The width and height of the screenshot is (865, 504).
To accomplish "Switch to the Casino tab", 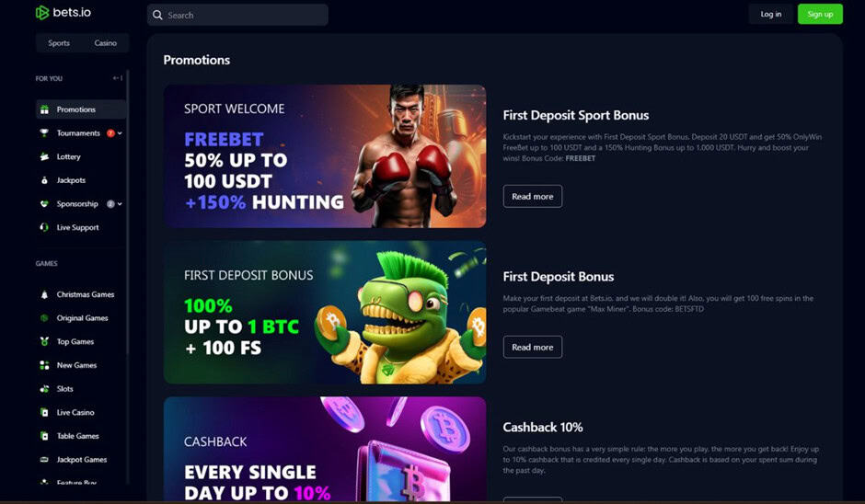I will (x=106, y=43).
